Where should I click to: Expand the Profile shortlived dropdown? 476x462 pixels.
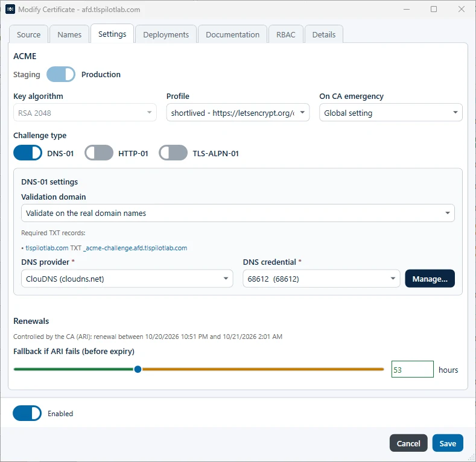click(238, 113)
